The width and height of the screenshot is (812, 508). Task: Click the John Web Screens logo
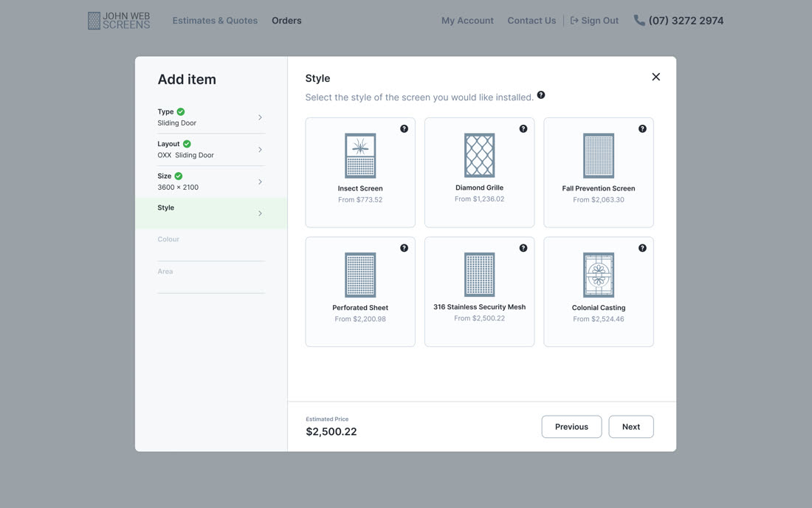coord(119,21)
